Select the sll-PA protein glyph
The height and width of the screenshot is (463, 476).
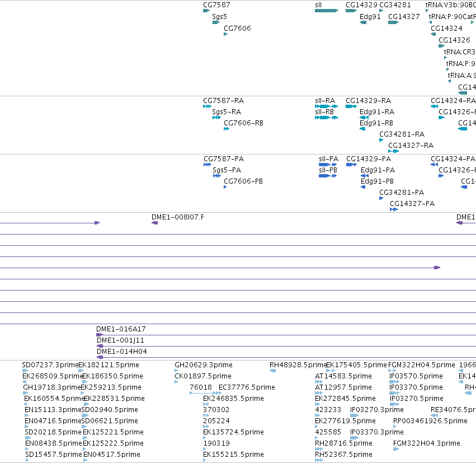tap(328, 165)
